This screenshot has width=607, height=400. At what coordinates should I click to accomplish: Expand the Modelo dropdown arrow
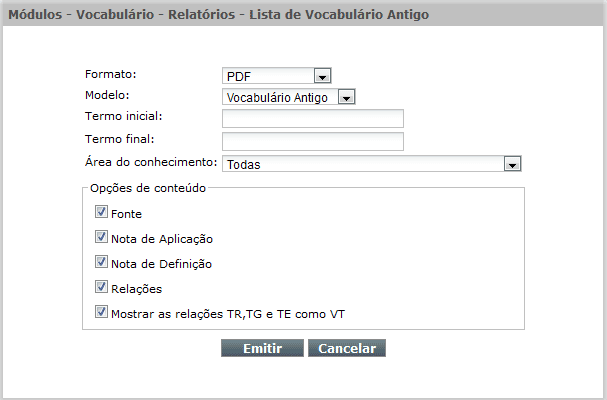pos(346,97)
